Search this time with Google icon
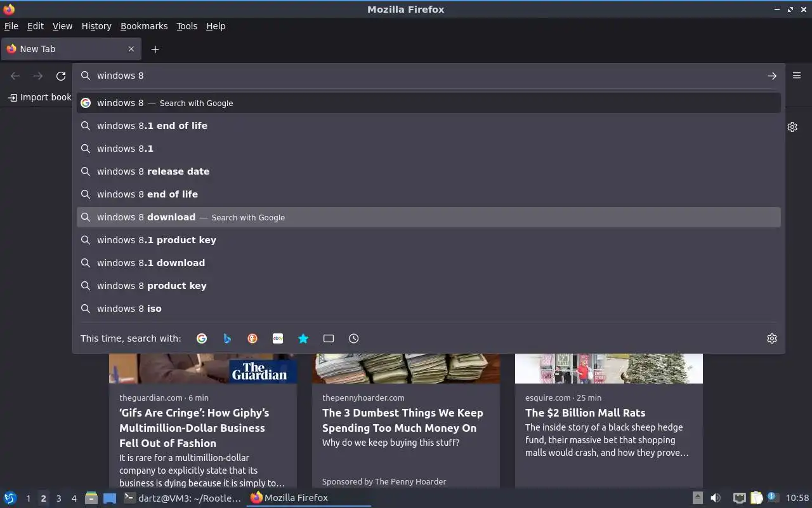Image resolution: width=812 pixels, height=508 pixels. tap(202, 338)
